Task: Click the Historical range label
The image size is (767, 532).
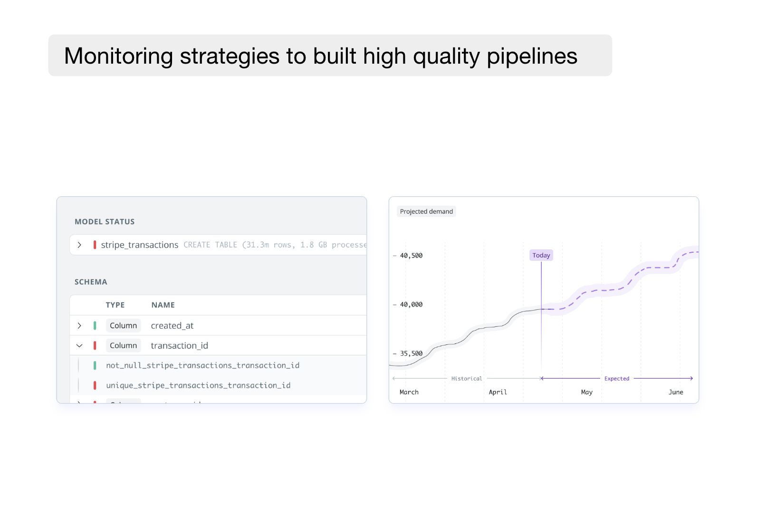Action: pos(467,379)
